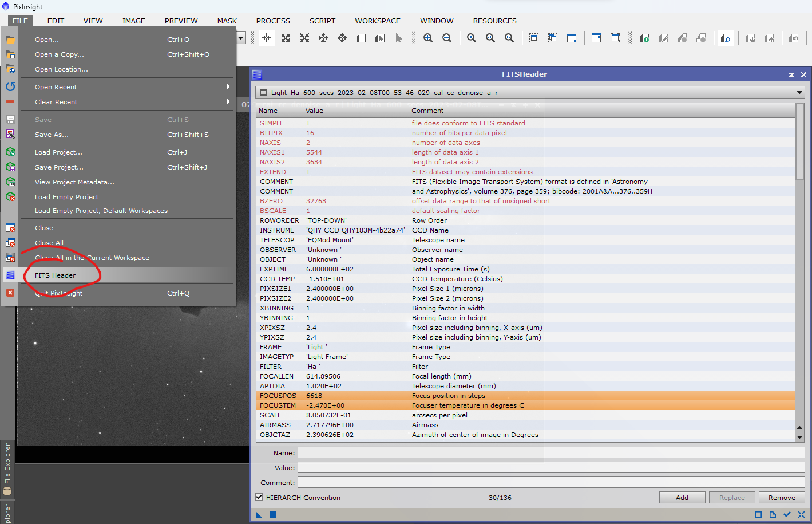Click the magnifier-plus Zoom In toolbar icon
812x524 pixels.
click(x=428, y=38)
